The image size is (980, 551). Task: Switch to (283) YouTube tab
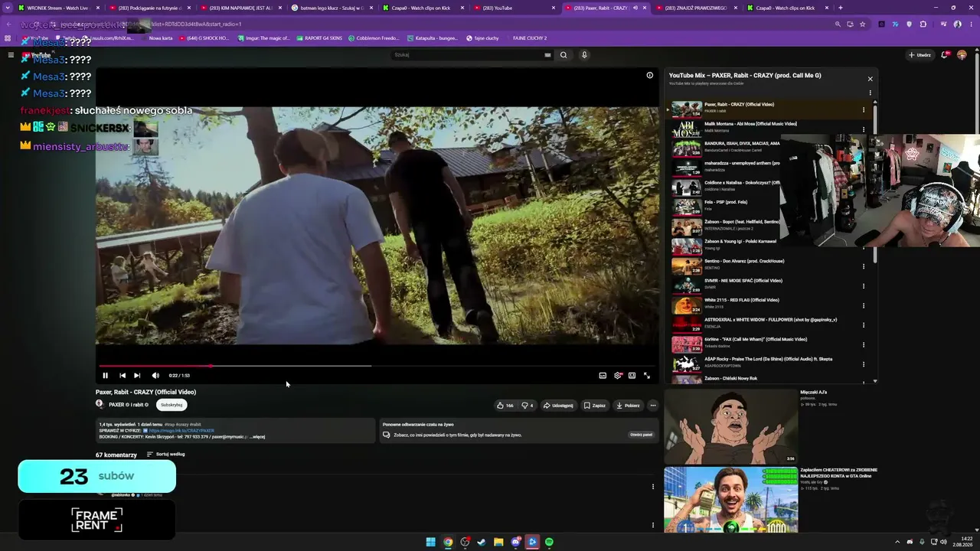(514, 8)
